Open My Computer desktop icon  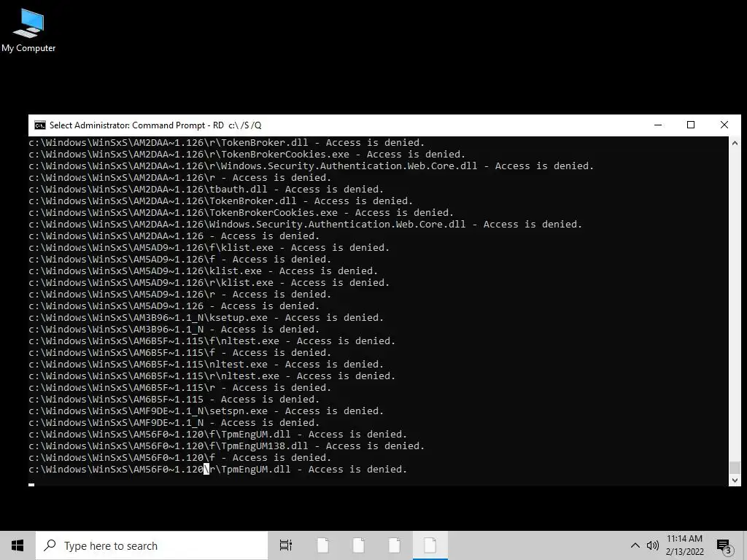tap(28, 31)
